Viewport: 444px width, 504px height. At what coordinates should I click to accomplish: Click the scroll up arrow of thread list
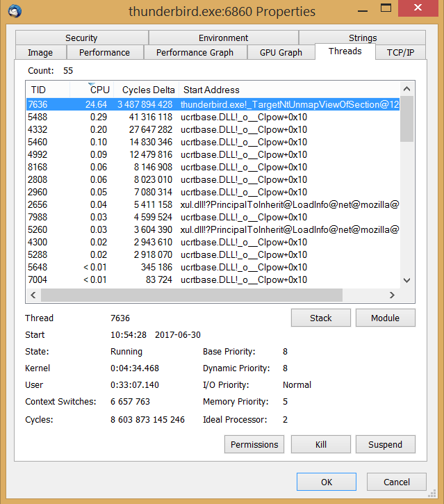coord(406,89)
